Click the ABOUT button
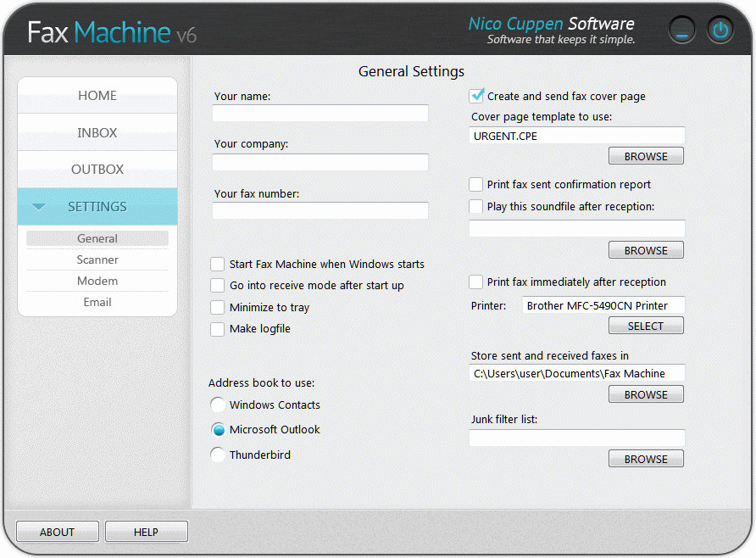The image size is (756, 558). pos(58,533)
